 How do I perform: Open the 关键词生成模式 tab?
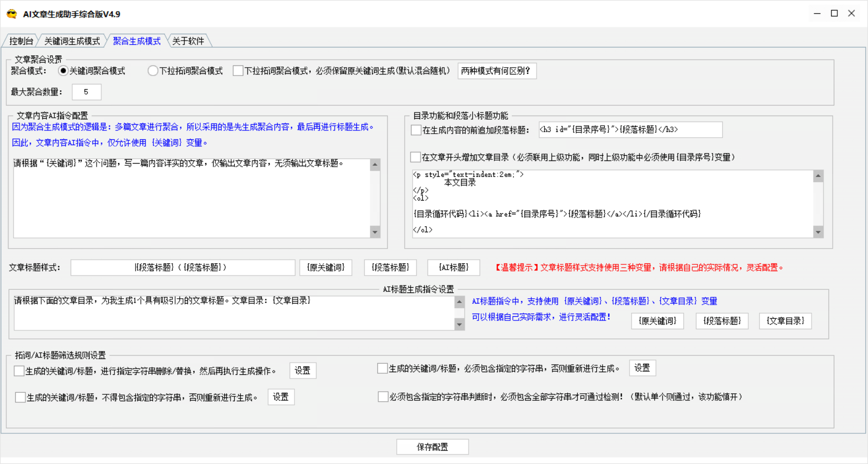tap(72, 41)
